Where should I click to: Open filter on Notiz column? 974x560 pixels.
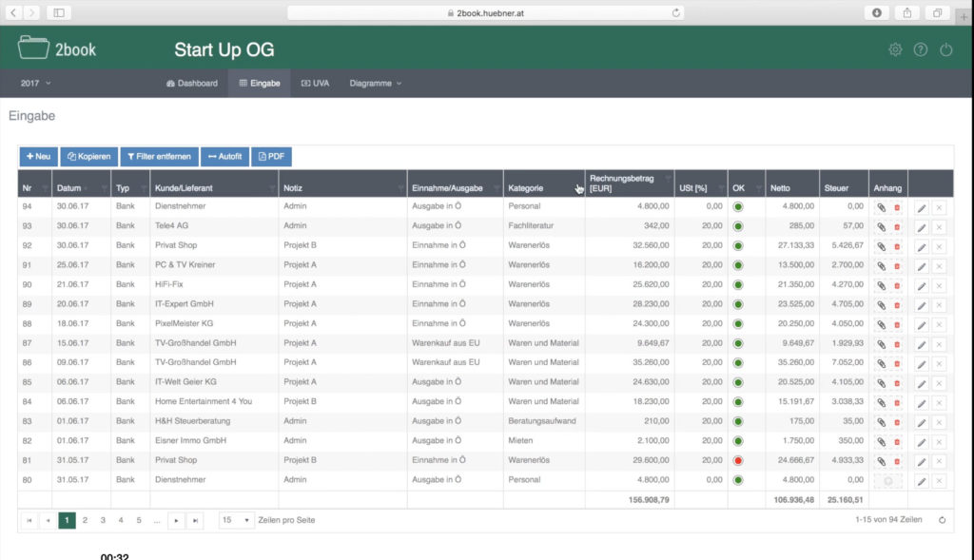401,188
